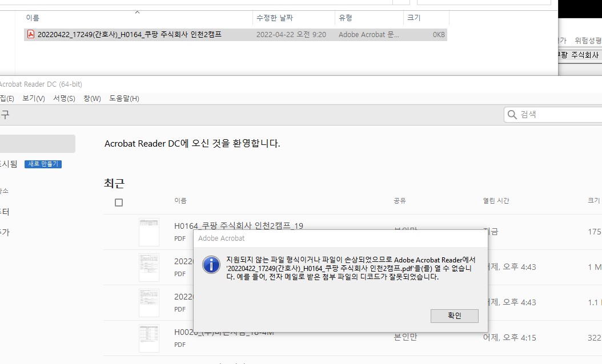Open the 서명(S) menu
The image size is (602, 364).
[64, 99]
